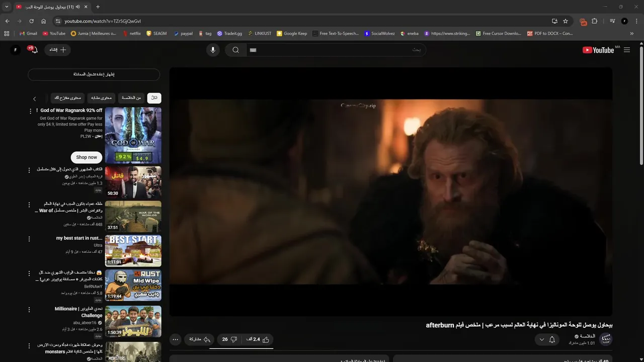Click the magnifier search button
644x362 pixels.
235,50
